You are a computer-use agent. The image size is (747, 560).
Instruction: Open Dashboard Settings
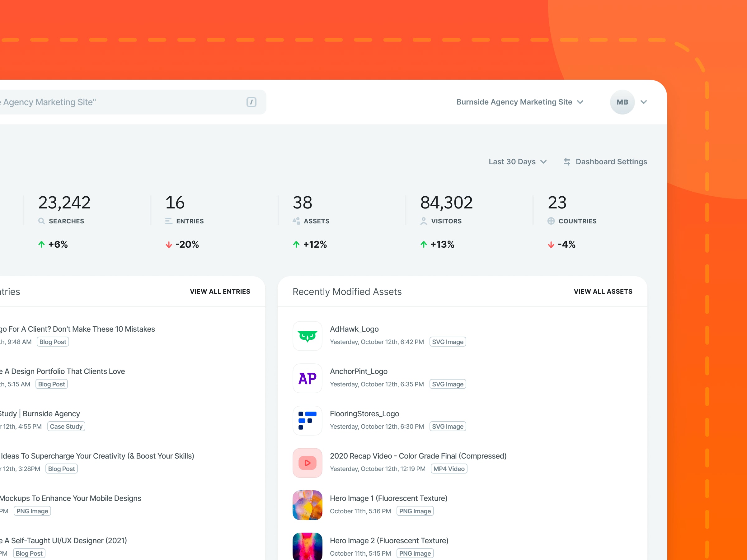tap(605, 162)
